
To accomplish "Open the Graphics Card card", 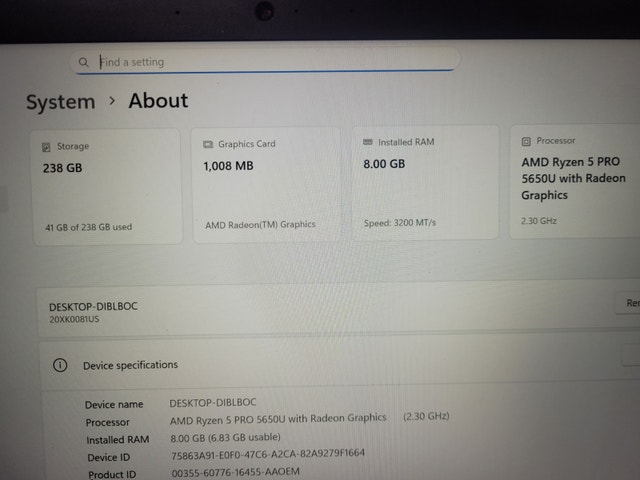I will [266, 185].
